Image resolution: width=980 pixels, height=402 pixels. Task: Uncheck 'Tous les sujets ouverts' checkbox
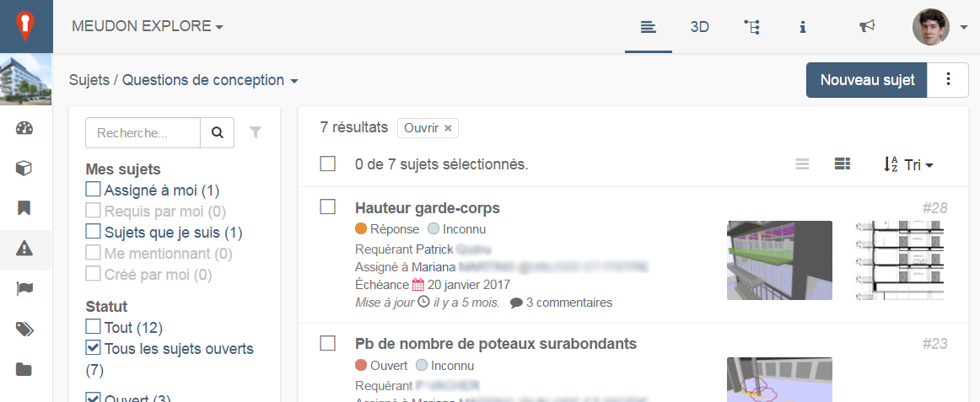click(93, 347)
